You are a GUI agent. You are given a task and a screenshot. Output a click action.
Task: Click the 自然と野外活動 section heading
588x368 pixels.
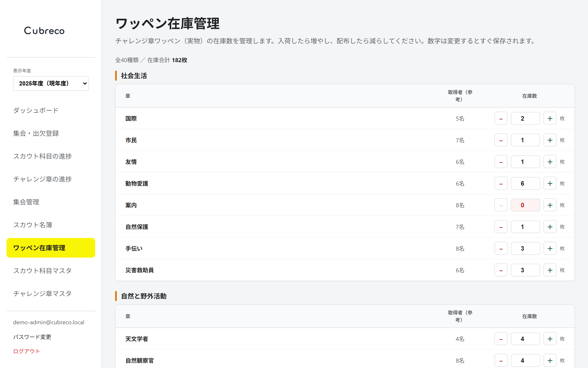pos(144,296)
